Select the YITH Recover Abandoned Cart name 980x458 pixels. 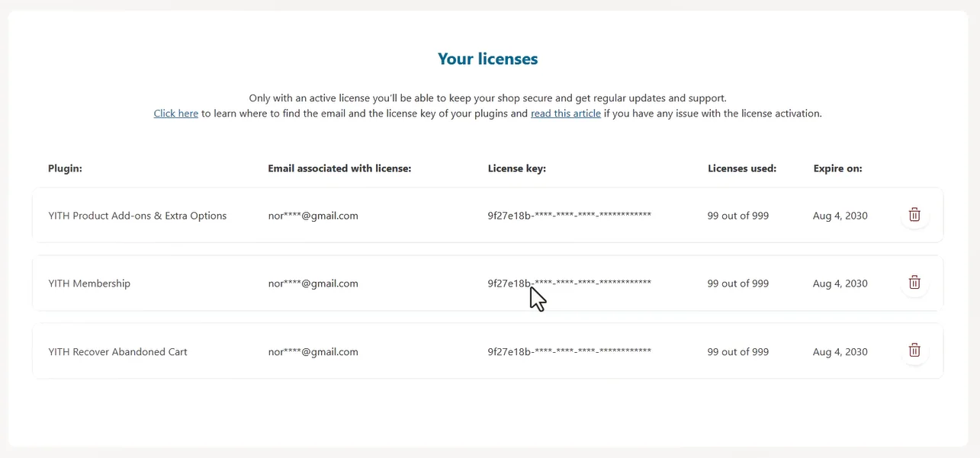(117, 352)
